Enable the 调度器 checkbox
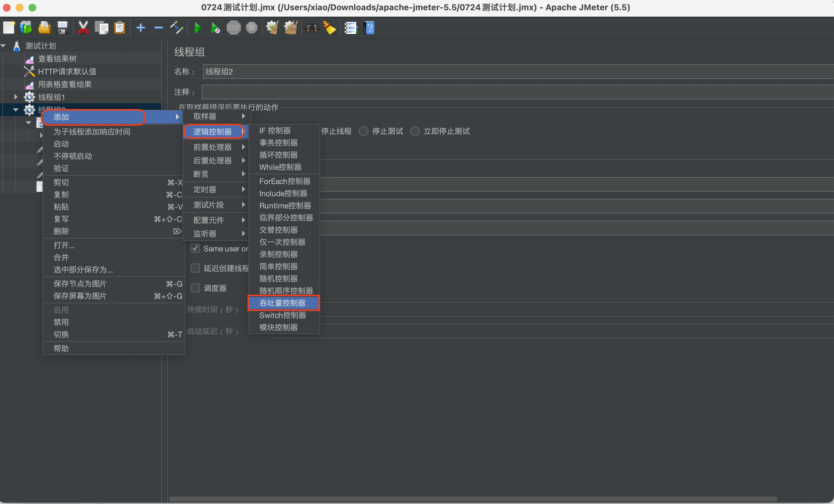Viewport: 834px width, 504px height. [x=195, y=288]
